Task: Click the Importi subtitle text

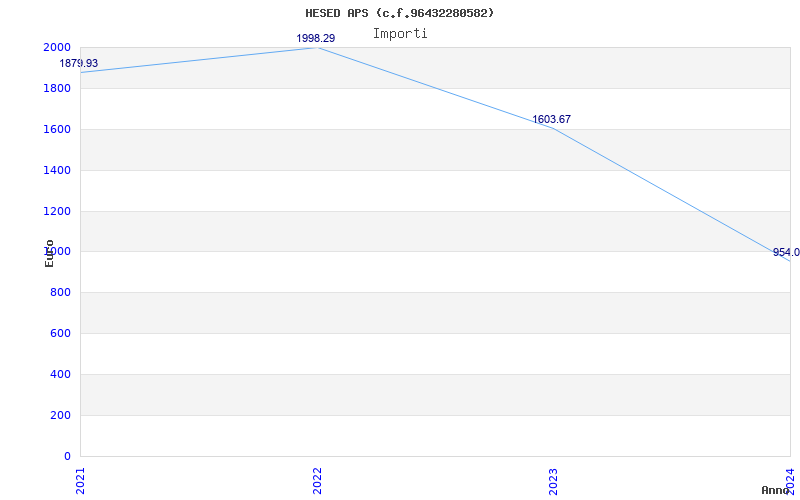Action: (x=400, y=33)
